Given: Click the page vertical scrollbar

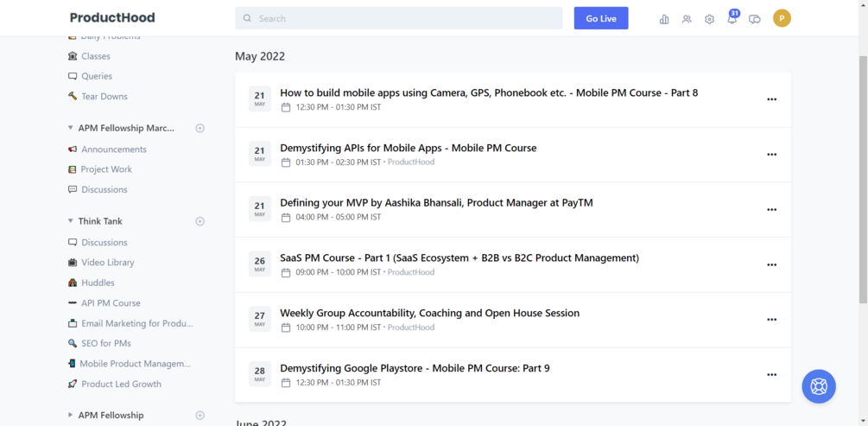Looking at the screenshot, I should (x=863, y=173).
